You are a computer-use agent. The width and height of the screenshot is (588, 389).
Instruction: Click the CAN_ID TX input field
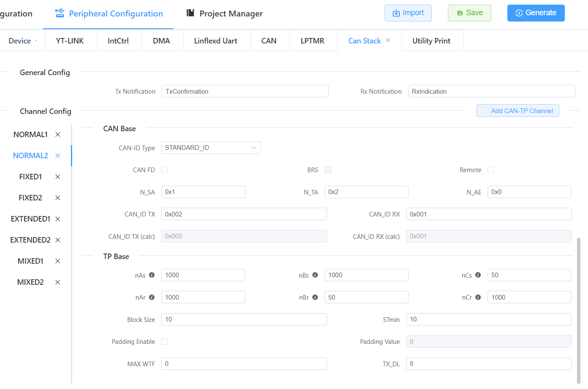244,214
